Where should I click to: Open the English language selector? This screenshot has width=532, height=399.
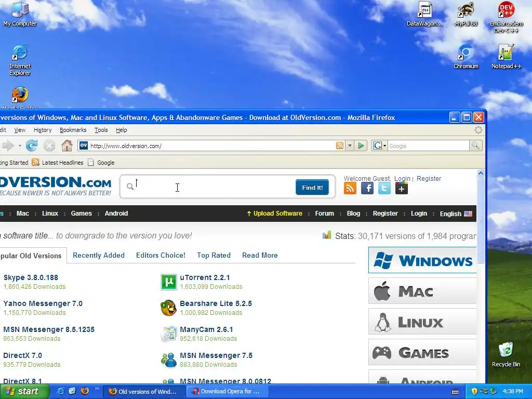[456, 214]
